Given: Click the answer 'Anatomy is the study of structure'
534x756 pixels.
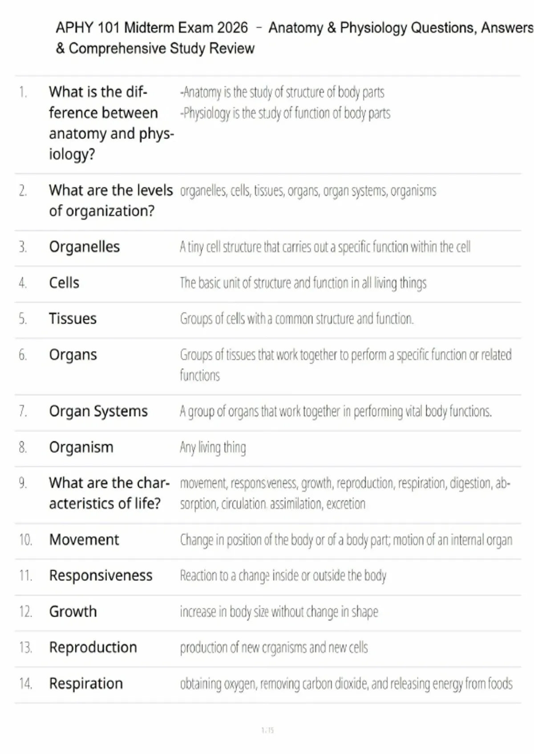Looking at the screenshot, I should (282, 92).
